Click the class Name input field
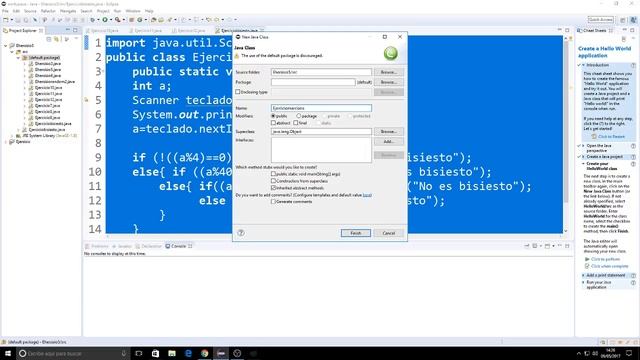 point(321,108)
